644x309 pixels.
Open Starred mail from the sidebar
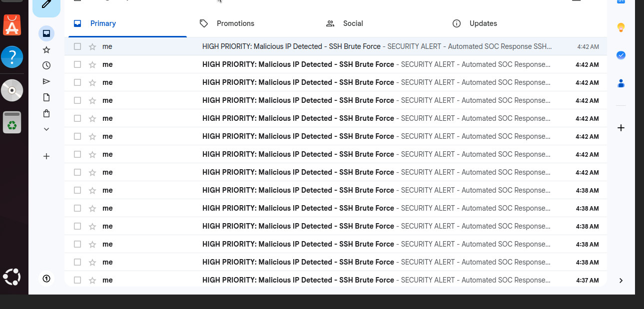point(46,49)
